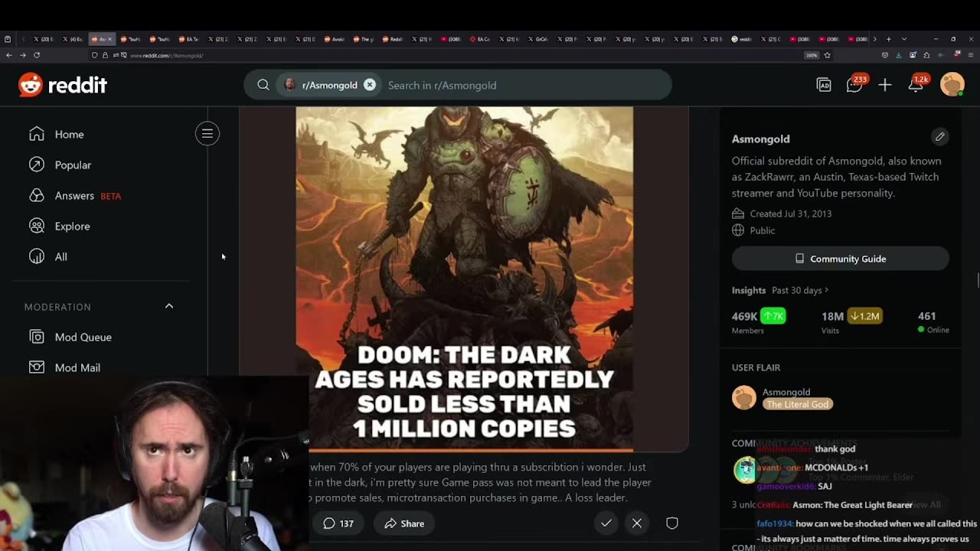Viewport: 980px width, 551px height.
Task: Reload the page
Action: coord(37,55)
